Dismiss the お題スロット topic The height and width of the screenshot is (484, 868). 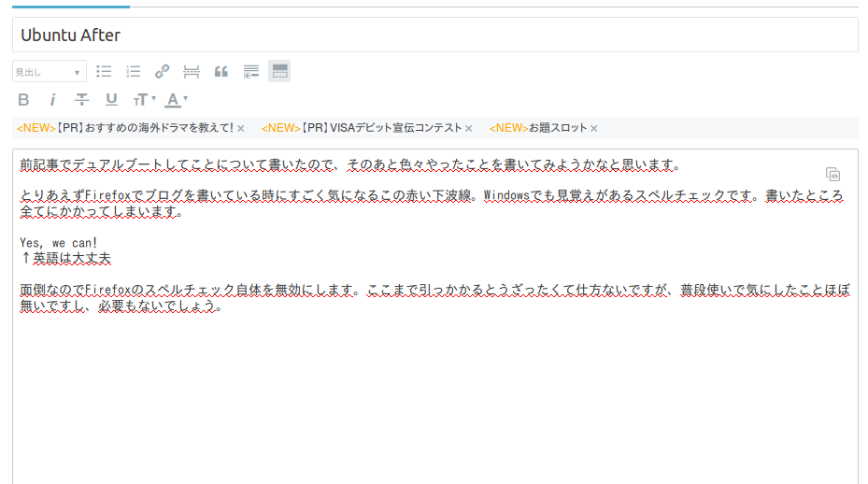click(594, 129)
